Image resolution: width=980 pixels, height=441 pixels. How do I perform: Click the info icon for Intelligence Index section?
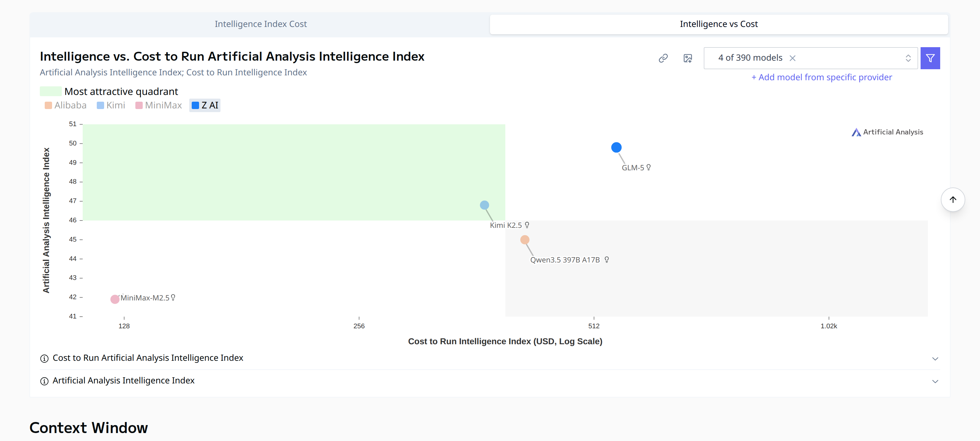pos(44,381)
